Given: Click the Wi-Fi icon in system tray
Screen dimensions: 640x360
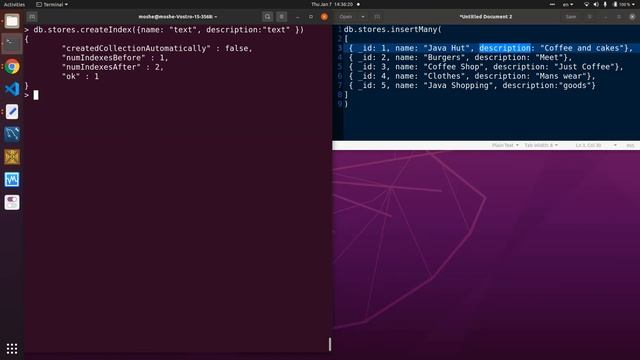Looking at the screenshot, I should (x=587, y=4).
